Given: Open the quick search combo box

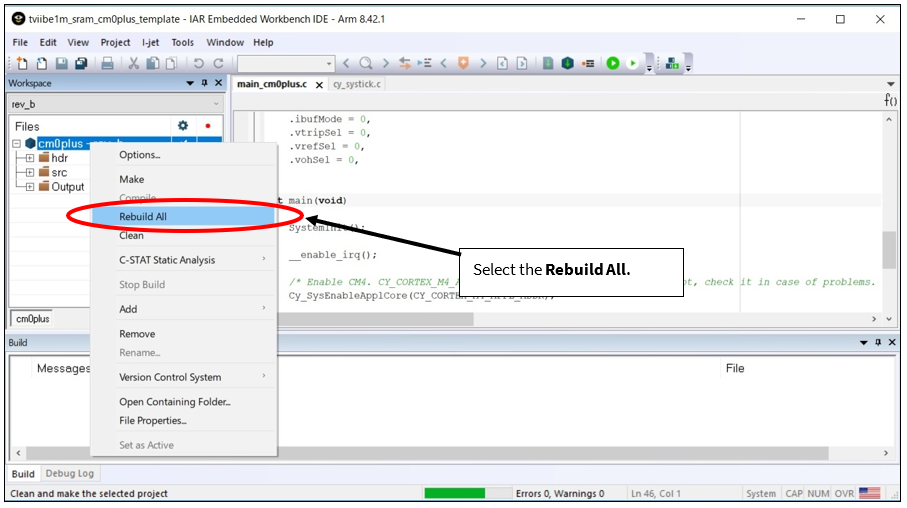Looking at the screenshot, I should coord(286,63).
